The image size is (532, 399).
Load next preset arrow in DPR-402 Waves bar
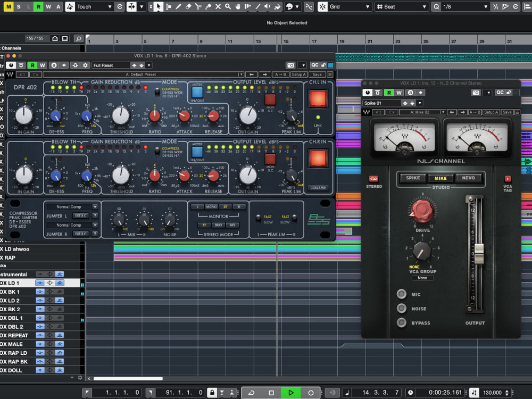pyautogui.click(x=264, y=74)
